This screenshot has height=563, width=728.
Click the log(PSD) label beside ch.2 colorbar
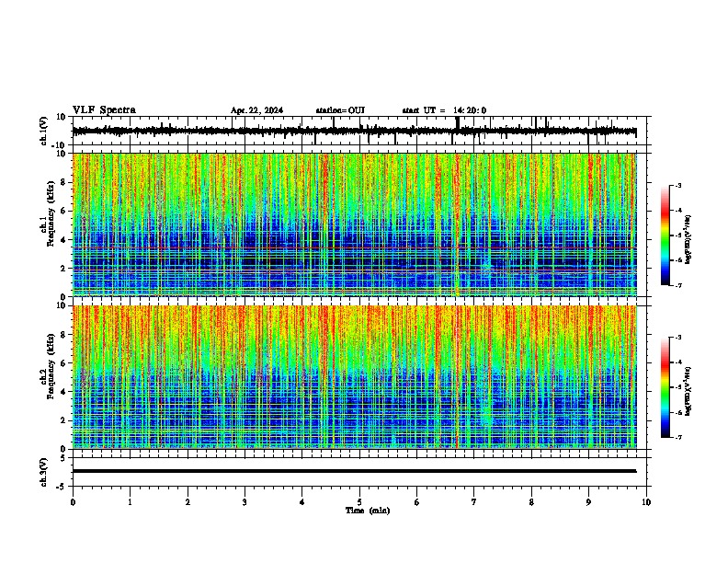[688, 392]
